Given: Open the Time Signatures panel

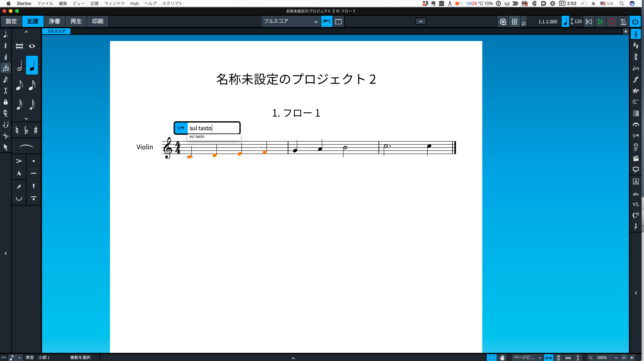Looking at the screenshot, I should coord(636,57).
